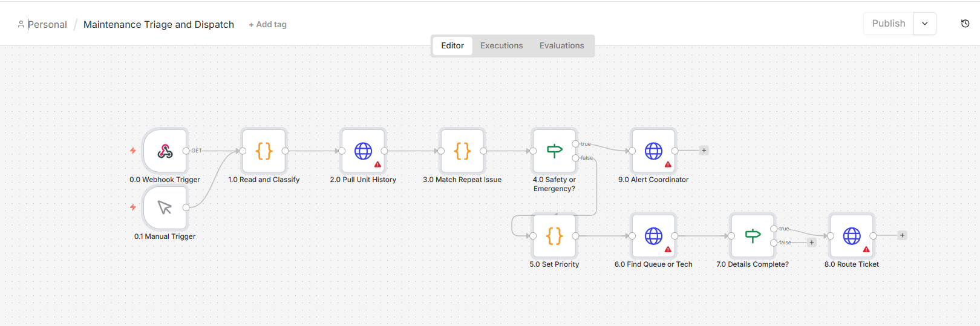This screenshot has height=326, width=980.
Task: Click the "0.0 Webhook Trigger" label
Action: (x=165, y=180)
